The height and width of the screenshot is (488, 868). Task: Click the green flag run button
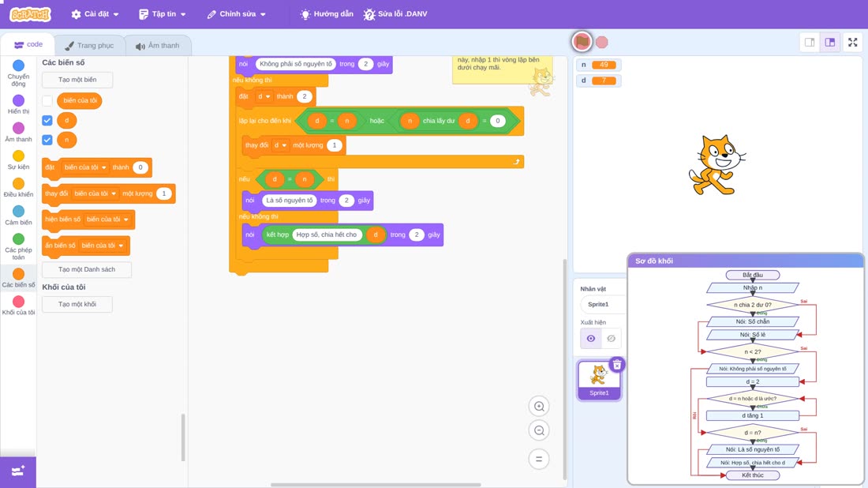pos(582,42)
